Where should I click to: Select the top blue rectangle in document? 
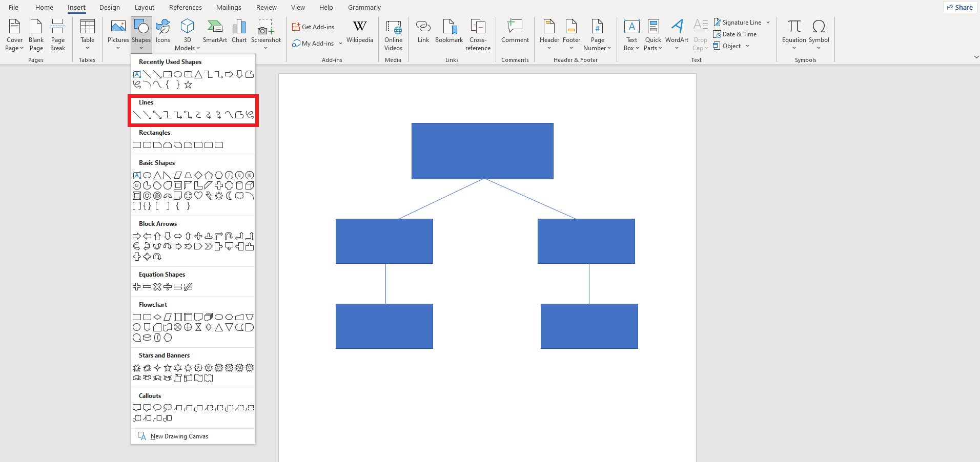click(x=482, y=151)
